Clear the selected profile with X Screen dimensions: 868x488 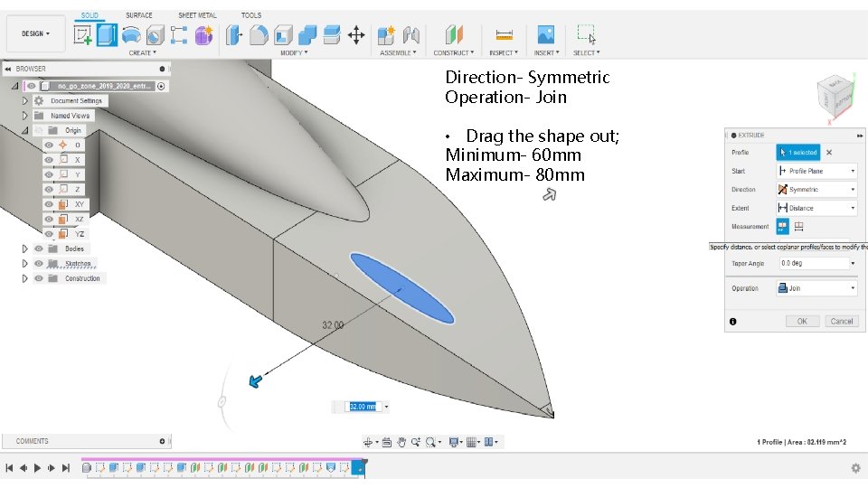pos(829,152)
